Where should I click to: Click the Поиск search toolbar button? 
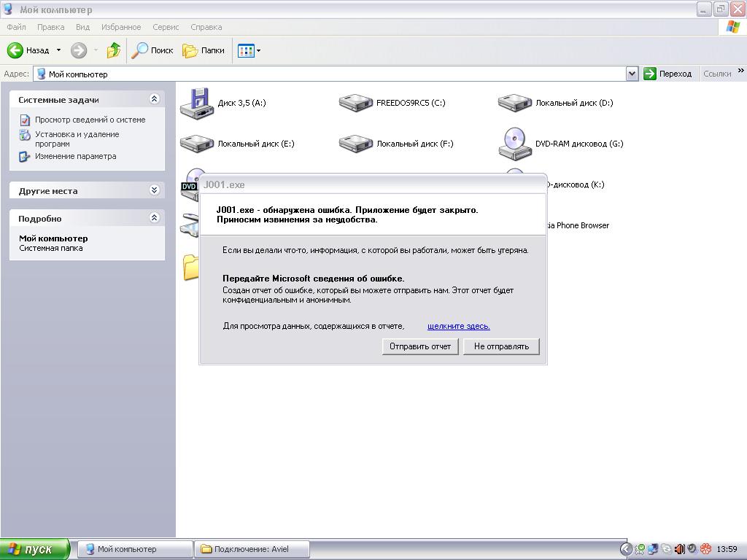coord(152,50)
